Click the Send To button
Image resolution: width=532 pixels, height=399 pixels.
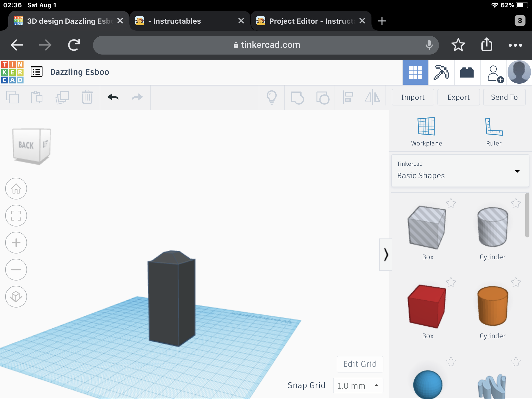click(x=504, y=97)
